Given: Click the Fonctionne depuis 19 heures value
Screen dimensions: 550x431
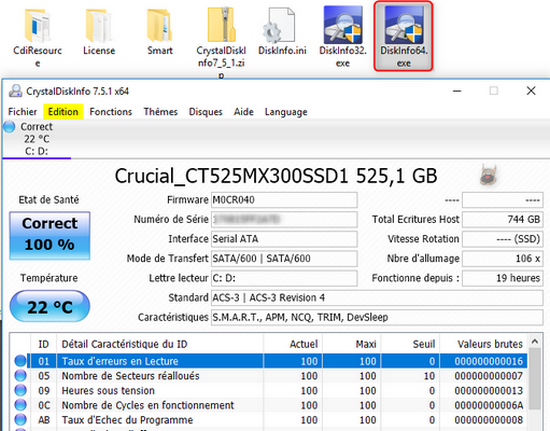Looking at the screenshot, I should pyautogui.click(x=503, y=278).
